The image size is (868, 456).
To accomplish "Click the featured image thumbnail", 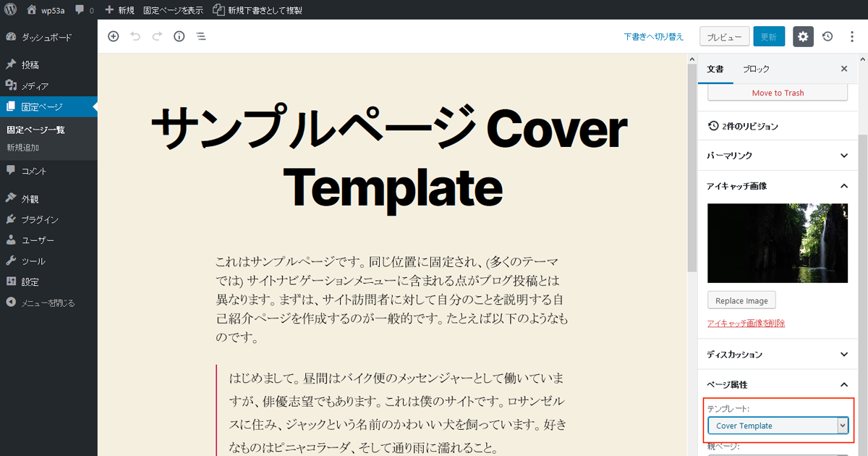I will [777, 243].
